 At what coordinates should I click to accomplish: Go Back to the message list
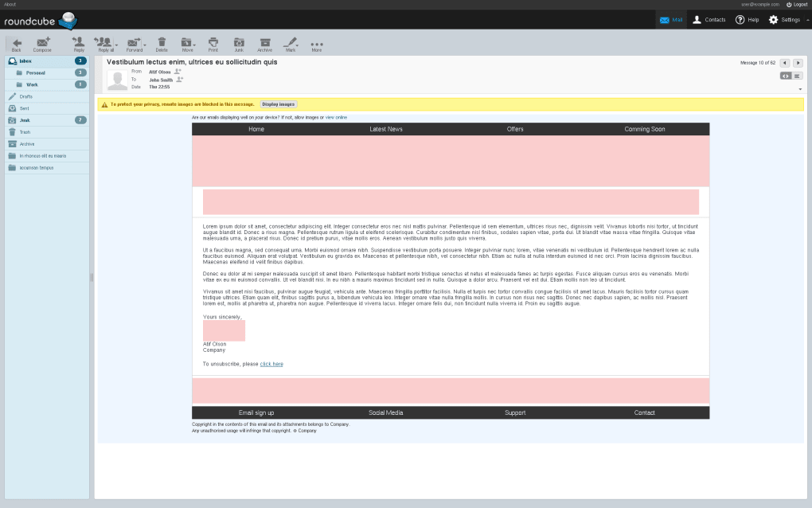(x=16, y=43)
